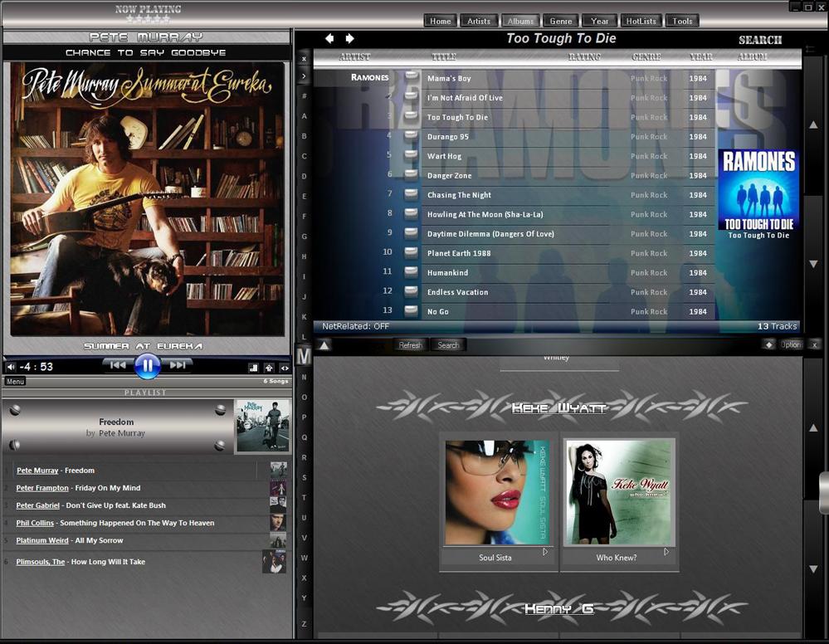
Task: Open the SEARCH panel
Action: tap(760, 40)
